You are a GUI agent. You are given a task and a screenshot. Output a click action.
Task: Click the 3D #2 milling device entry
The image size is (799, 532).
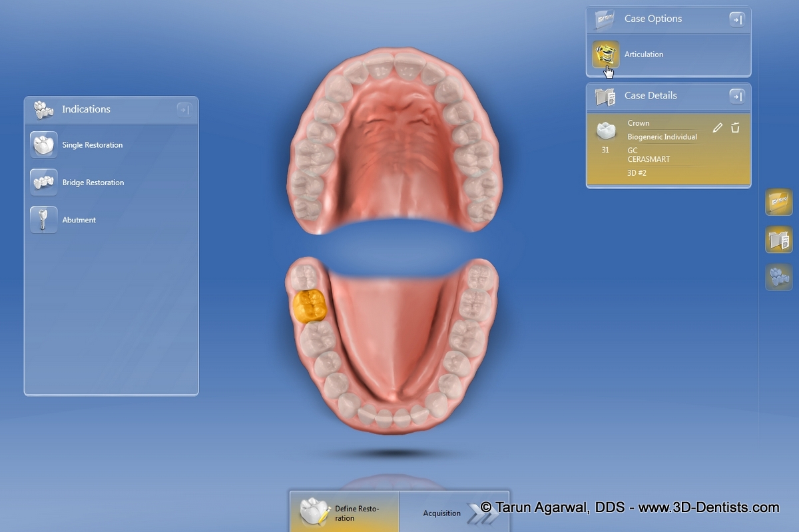tap(637, 173)
